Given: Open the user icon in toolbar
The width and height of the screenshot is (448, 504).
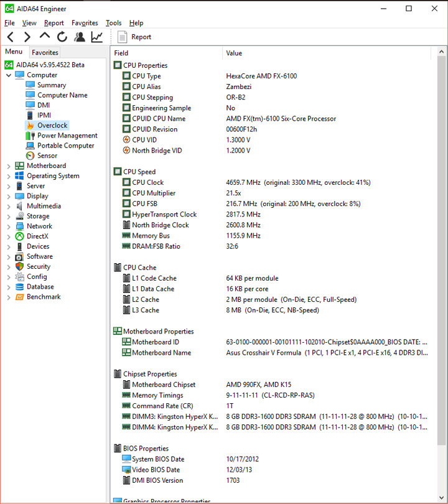Looking at the screenshot, I should (x=80, y=37).
